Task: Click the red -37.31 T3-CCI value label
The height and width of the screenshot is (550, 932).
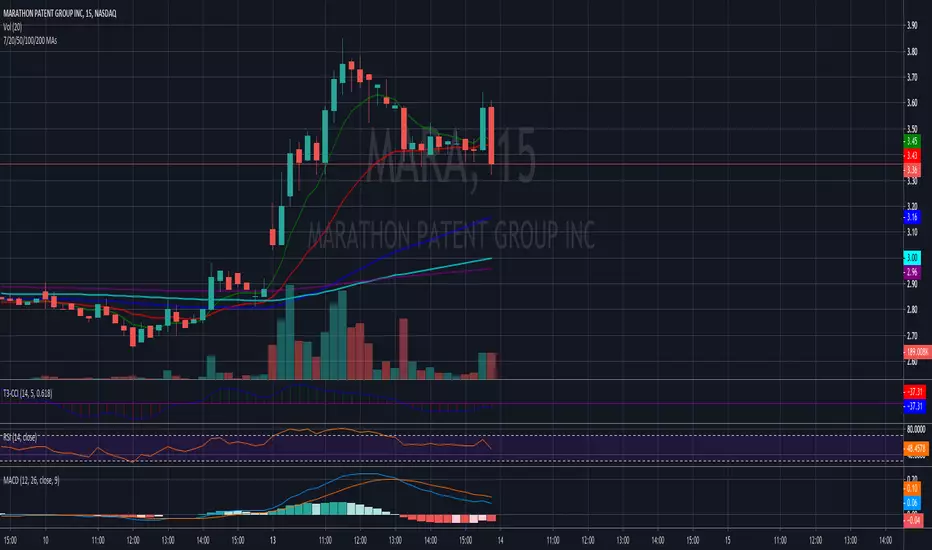Action: [915, 392]
